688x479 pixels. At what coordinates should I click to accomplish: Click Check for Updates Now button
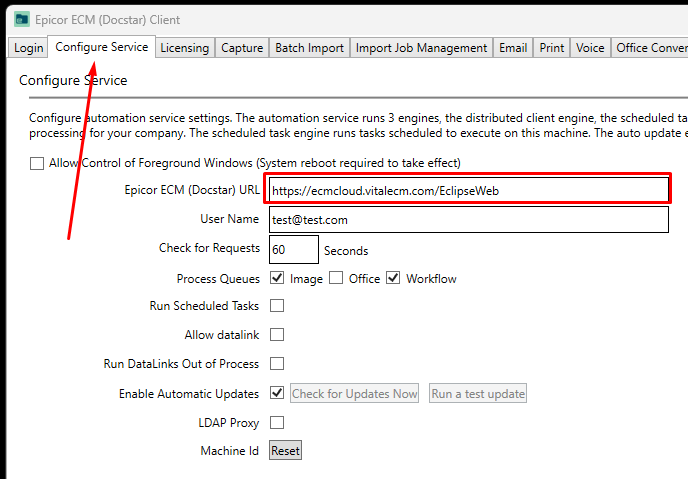tap(354, 393)
